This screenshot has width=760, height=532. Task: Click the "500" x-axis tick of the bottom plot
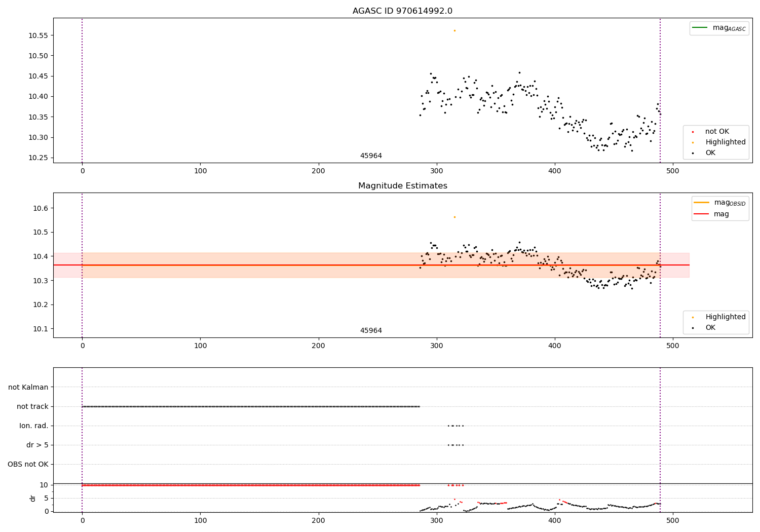pos(673,521)
